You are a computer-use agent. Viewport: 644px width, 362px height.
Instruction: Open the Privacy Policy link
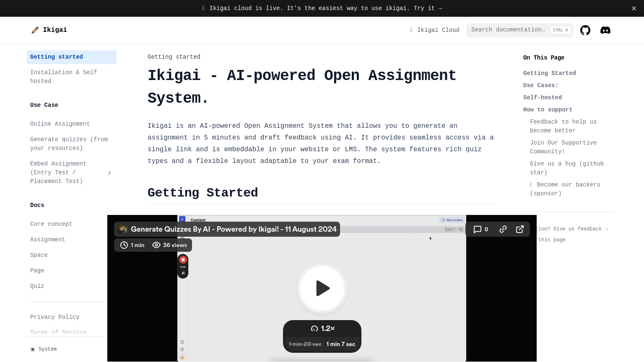(x=55, y=317)
